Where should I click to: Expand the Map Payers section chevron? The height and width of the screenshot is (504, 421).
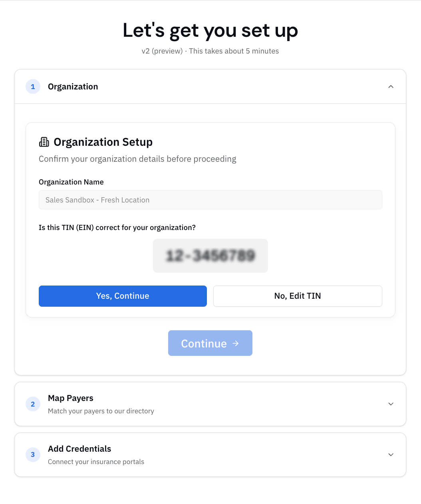click(391, 404)
